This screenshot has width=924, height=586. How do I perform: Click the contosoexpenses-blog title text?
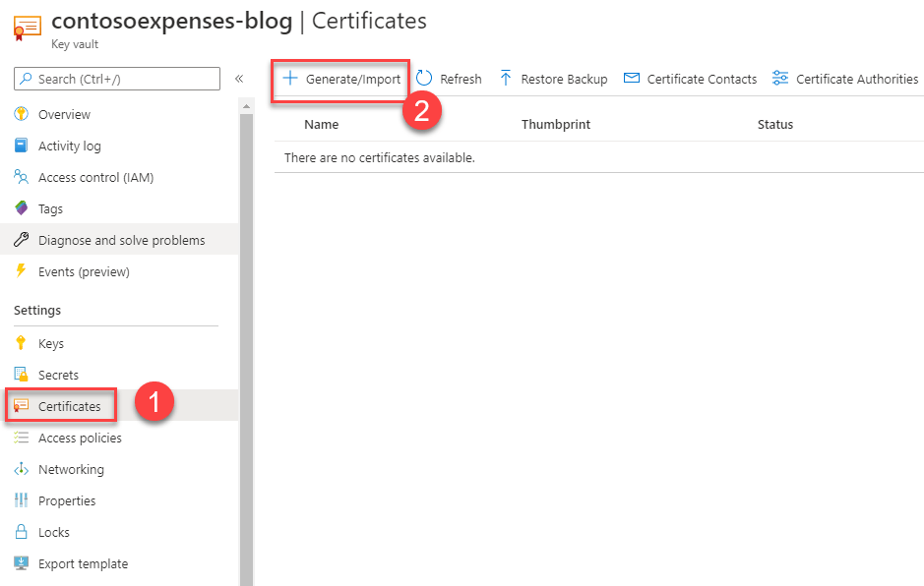[171, 21]
